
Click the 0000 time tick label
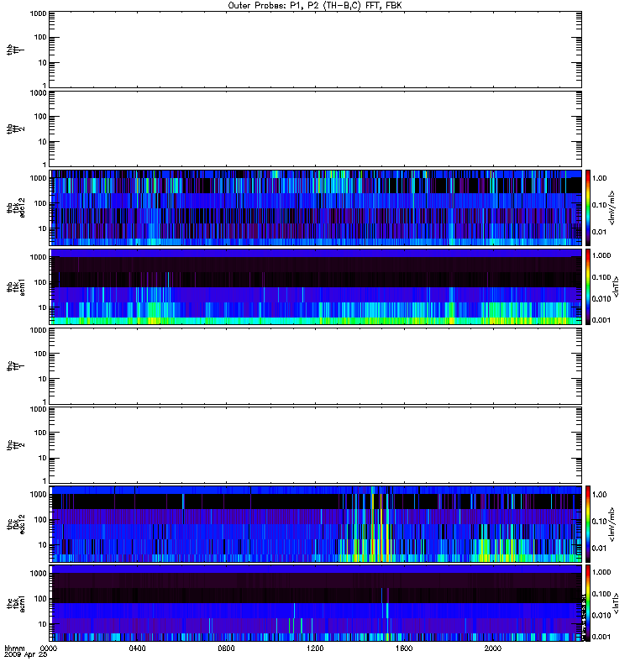(x=49, y=648)
